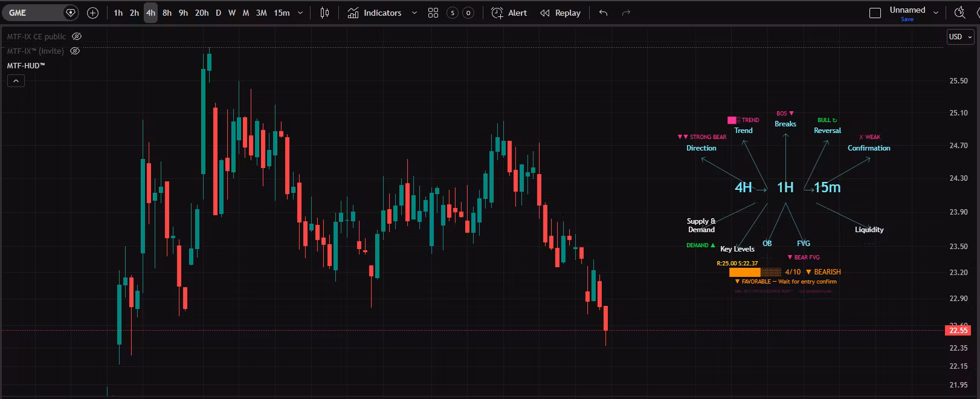Click the GME symbol search field
Screen dimensions: 980x399
33,13
